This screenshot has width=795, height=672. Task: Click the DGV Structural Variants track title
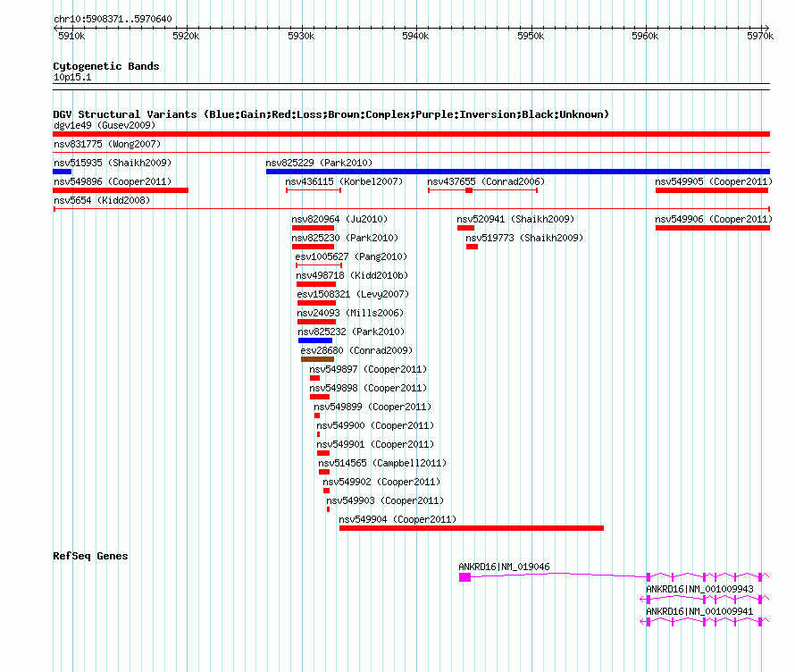tap(331, 114)
